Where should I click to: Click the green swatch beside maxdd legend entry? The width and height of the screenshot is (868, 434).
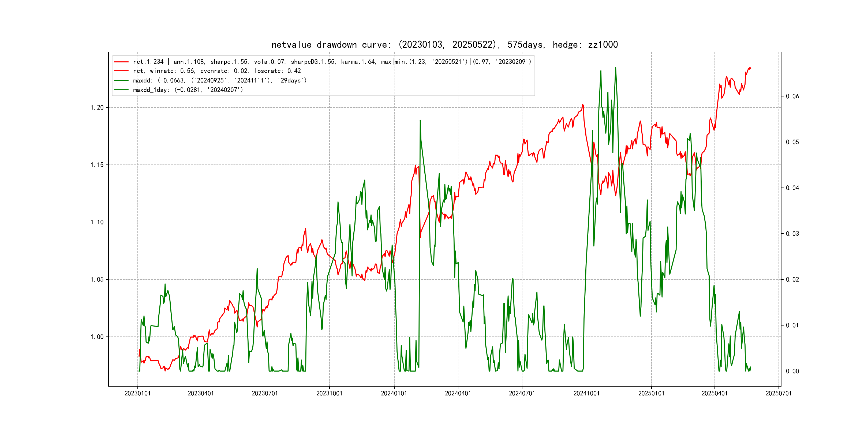(121, 81)
